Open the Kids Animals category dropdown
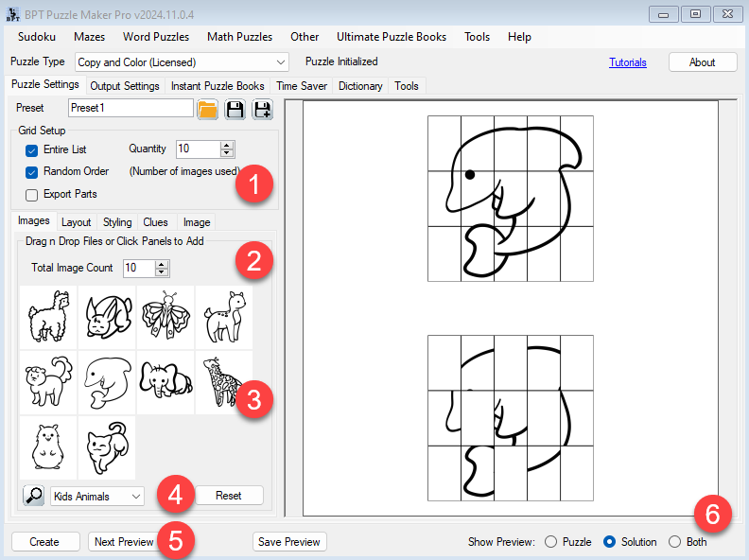The image size is (749, 560). click(x=135, y=496)
